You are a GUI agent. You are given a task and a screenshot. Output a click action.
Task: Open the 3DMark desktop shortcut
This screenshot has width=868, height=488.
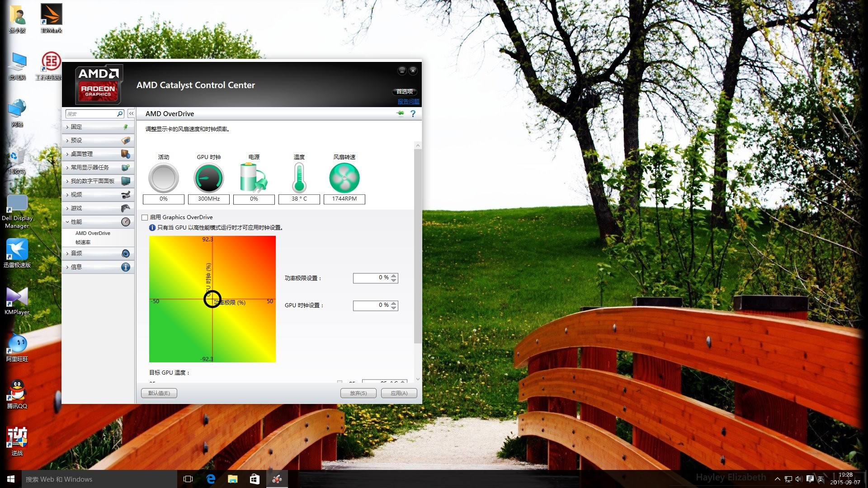coord(51,18)
